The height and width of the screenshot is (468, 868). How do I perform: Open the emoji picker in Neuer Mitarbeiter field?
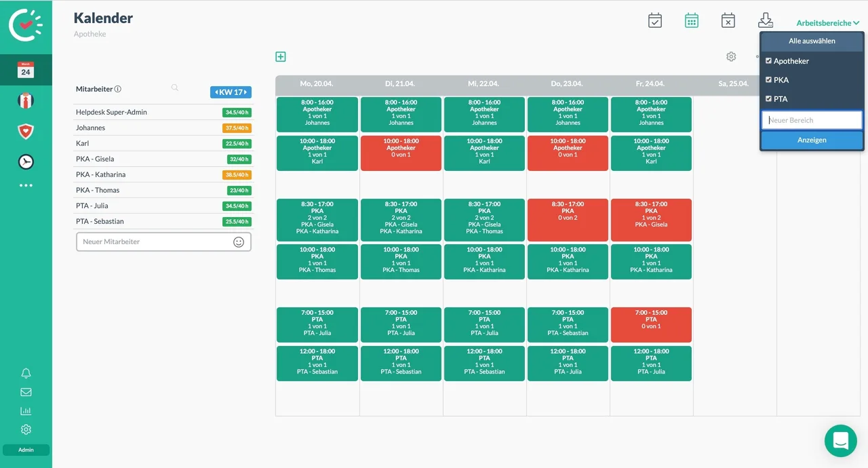click(x=239, y=242)
